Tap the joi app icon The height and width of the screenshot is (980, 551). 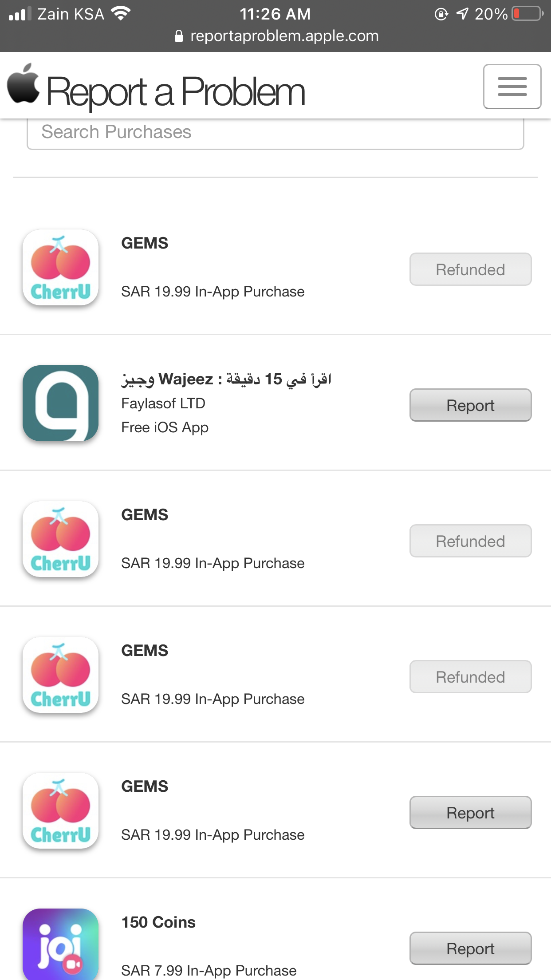tap(60, 944)
